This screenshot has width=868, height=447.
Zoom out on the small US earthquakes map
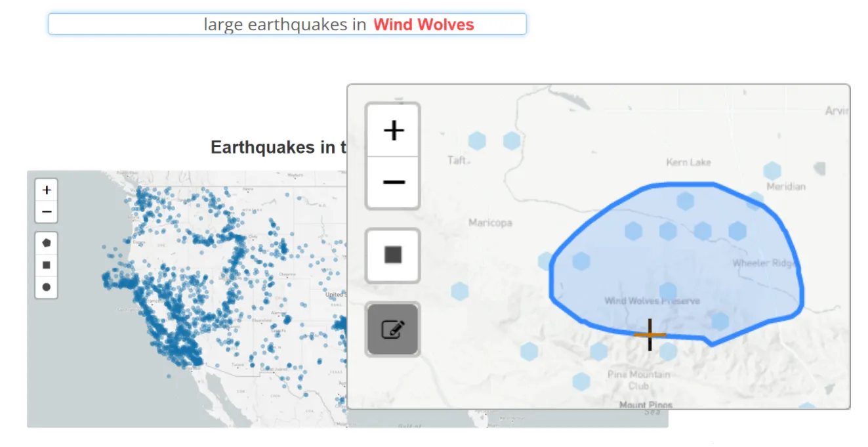tap(47, 212)
